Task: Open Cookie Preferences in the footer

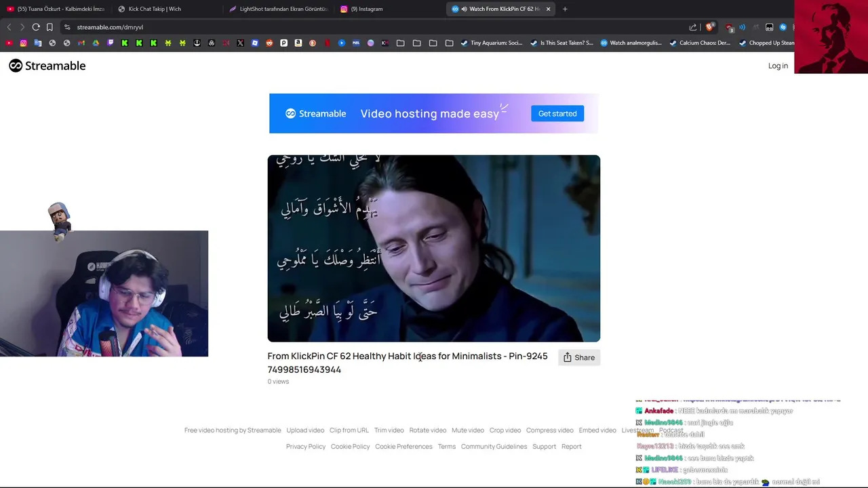Action: click(x=403, y=447)
